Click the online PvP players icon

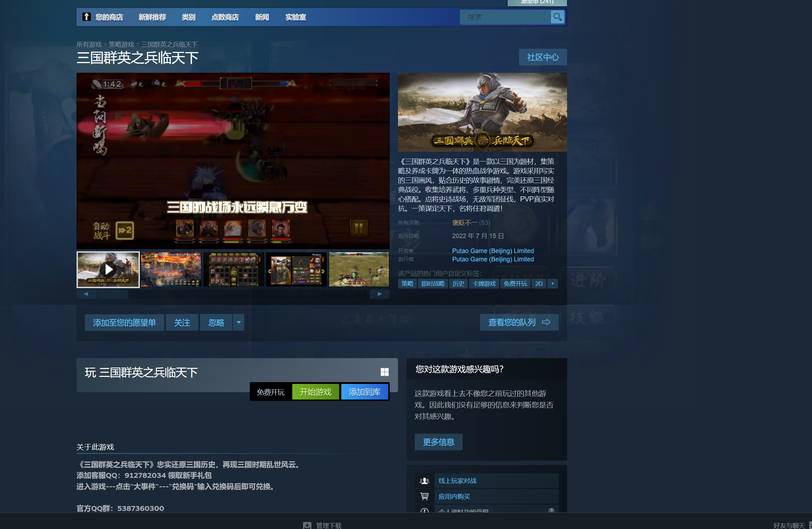(424, 481)
